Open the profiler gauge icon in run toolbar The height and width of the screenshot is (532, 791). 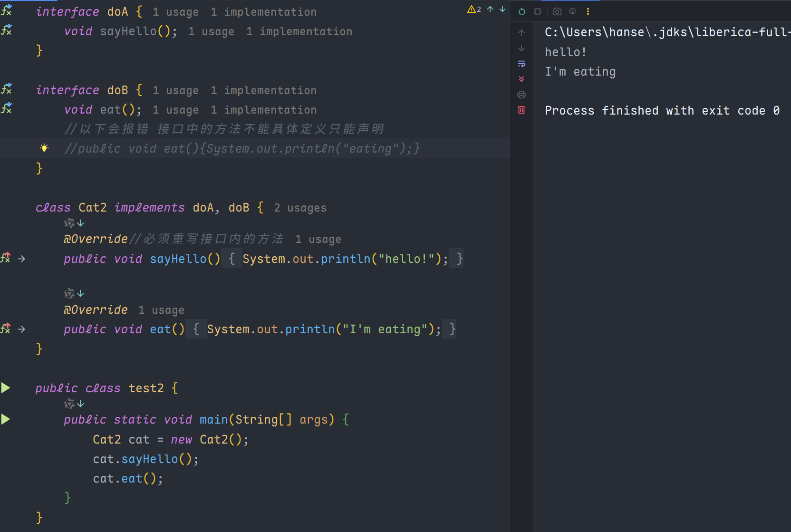click(572, 11)
